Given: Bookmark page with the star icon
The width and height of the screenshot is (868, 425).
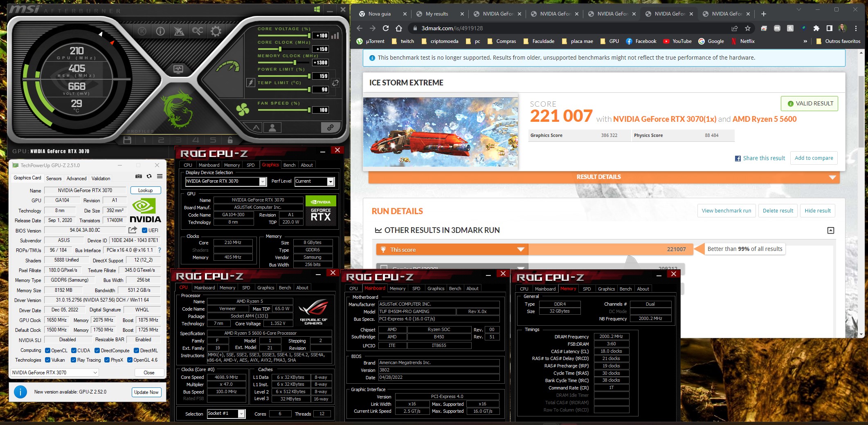Looking at the screenshot, I should (748, 28).
